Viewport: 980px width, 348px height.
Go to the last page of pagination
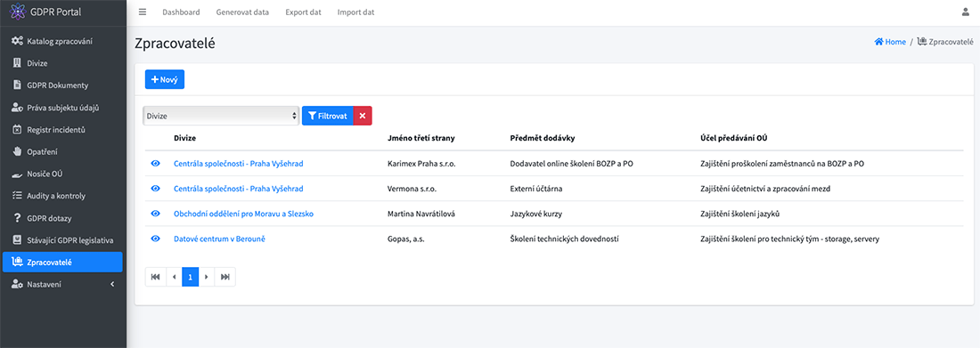click(225, 277)
